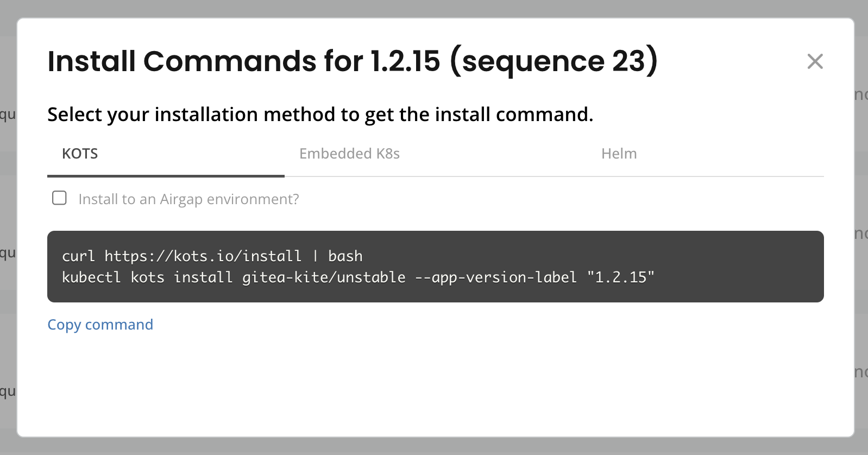Image resolution: width=868 pixels, height=455 pixels.
Task: Click the active underline beneath KOTS tab
Action: click(x=166, y=176)
